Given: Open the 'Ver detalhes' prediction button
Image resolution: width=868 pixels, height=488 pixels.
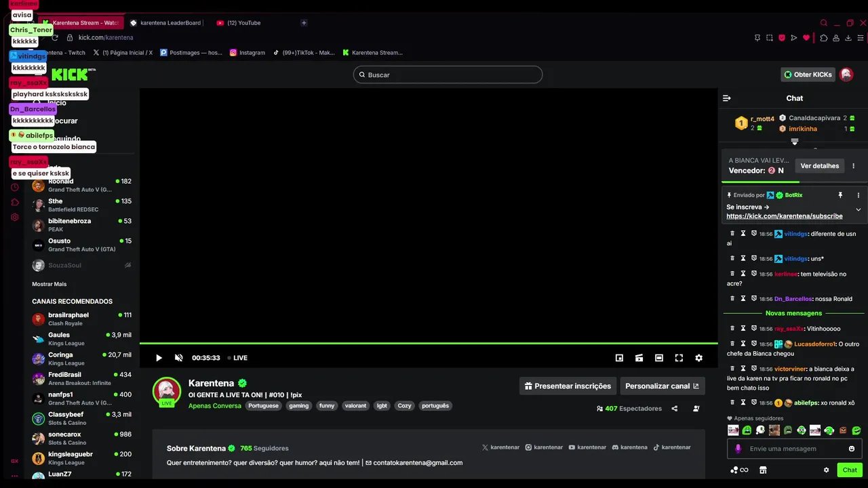Looking at the screenshot, I should pyautogui.click(x=819, y=165).
